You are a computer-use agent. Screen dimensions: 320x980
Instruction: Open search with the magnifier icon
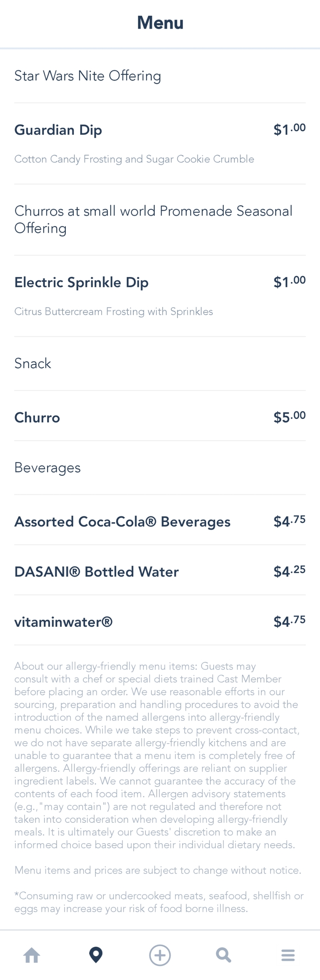point(223,955)
